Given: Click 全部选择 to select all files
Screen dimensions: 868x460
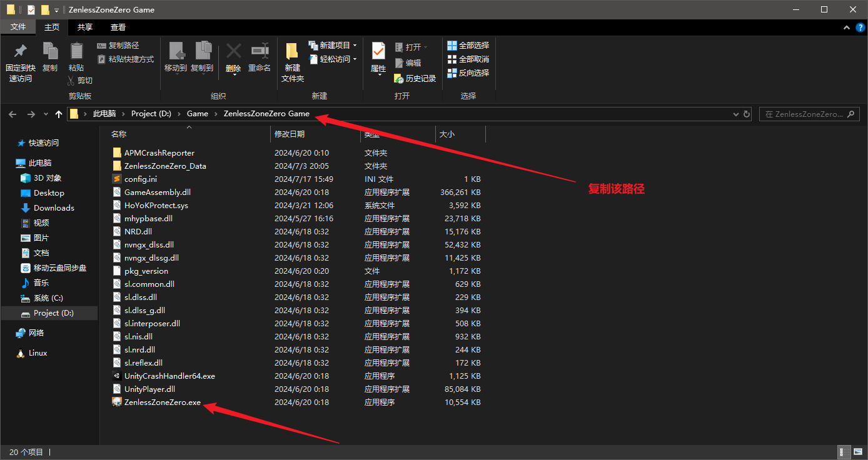Looking at the screenshot, I should (x=468, y=44).
